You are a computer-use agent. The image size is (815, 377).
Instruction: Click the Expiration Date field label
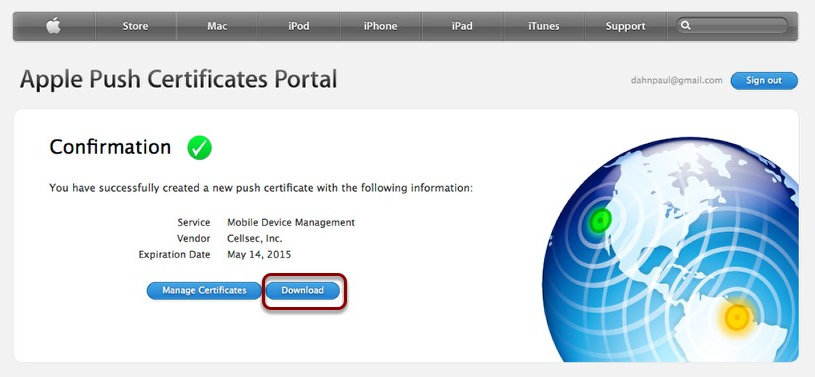point(174,255)
